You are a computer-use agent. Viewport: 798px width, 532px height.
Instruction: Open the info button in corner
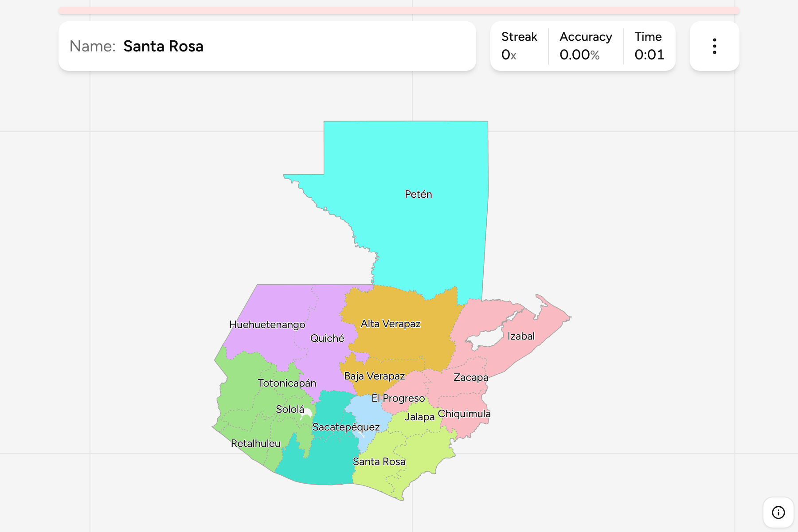click(778, 512)
